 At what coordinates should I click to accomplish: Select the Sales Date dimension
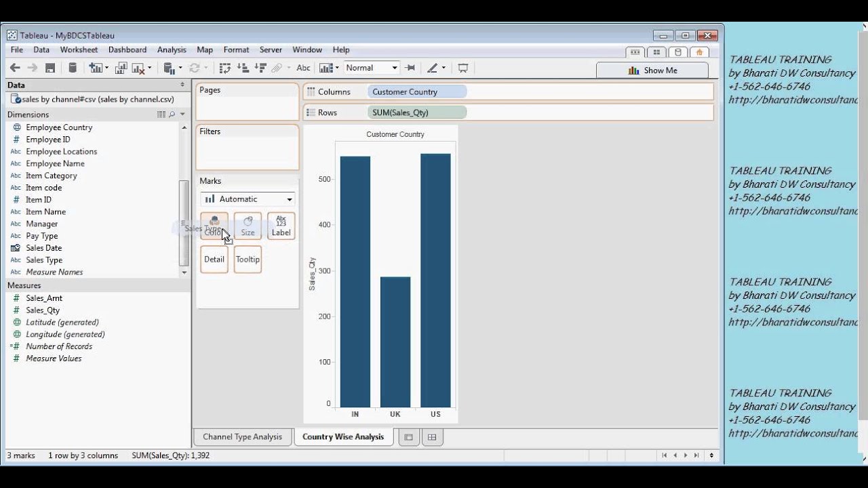pos(43,248)
